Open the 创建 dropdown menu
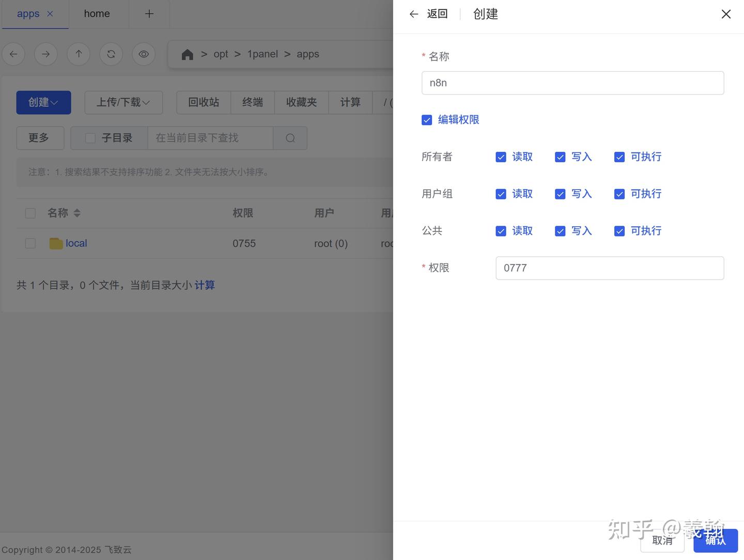 click(43, 102)
